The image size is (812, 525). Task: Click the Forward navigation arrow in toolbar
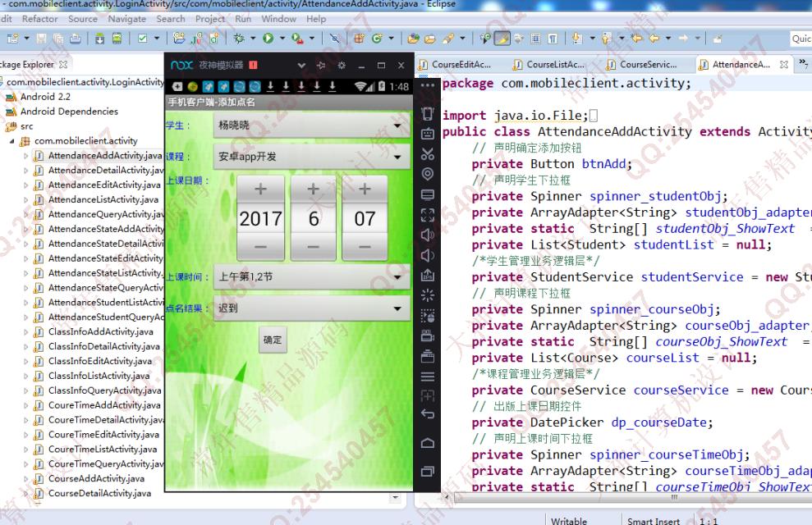684,39
